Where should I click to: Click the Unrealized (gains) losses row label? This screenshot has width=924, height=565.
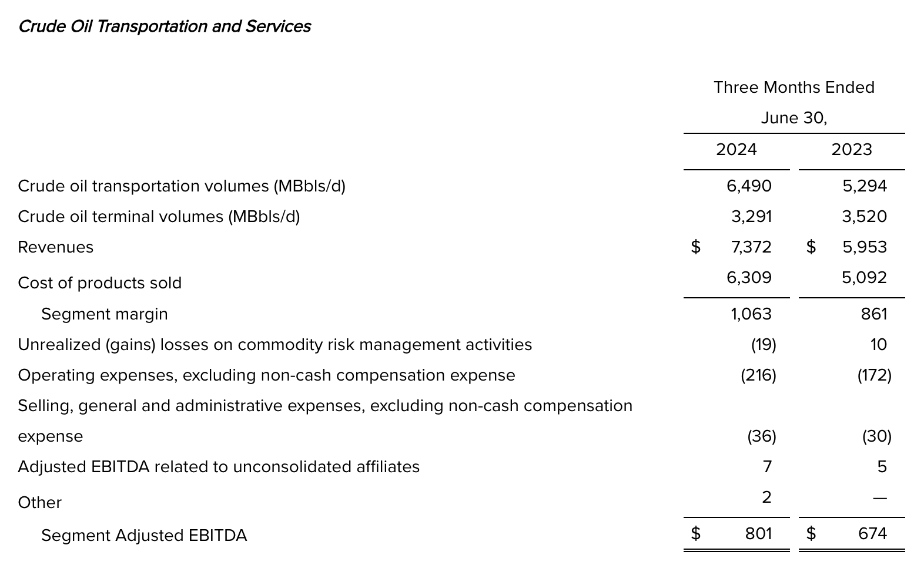[275, 345]
